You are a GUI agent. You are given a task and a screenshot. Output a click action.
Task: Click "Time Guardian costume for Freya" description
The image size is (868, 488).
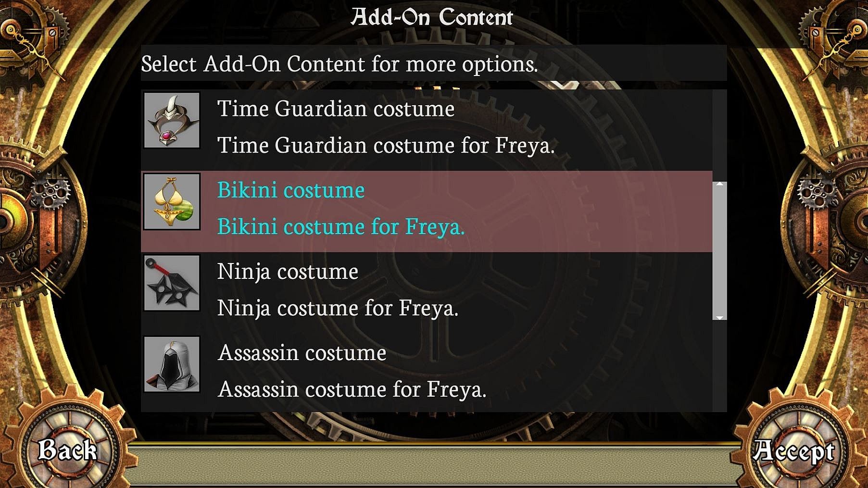coord(386,145)
